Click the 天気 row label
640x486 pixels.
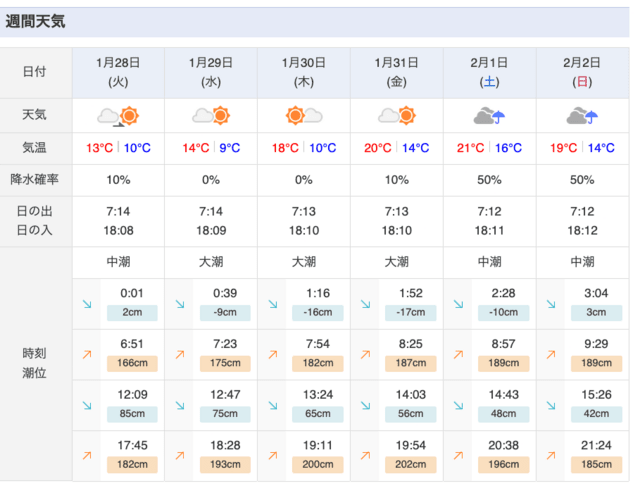click(34, 115)
